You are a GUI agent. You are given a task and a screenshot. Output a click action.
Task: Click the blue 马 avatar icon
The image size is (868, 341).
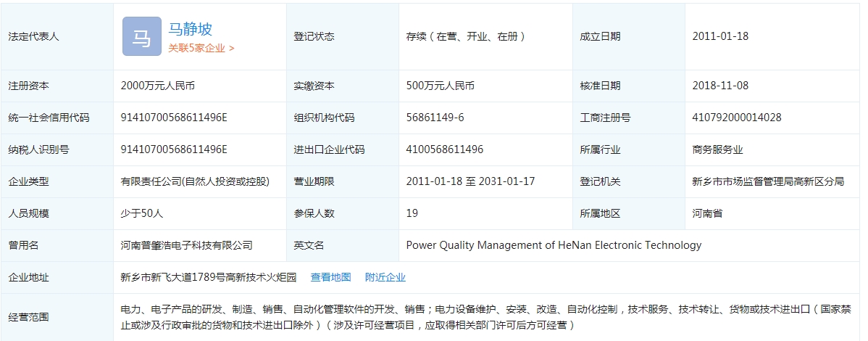point(141,36)
